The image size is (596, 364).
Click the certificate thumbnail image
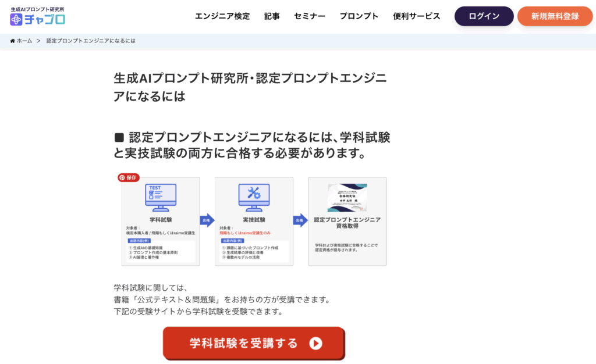click(x=347, y=197)
